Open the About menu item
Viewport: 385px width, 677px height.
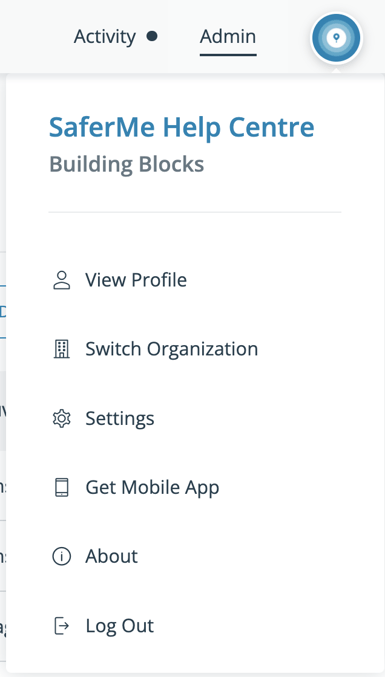tap(111, 557)
